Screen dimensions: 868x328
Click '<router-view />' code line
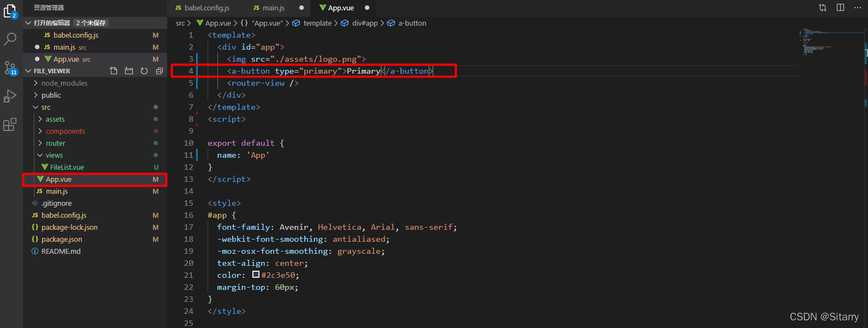click(263, 83)
